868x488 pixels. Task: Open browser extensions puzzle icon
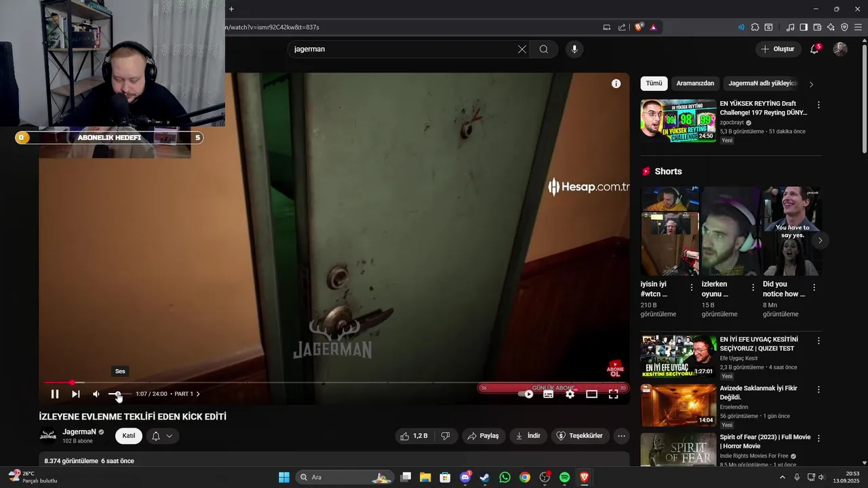[755, 27]
